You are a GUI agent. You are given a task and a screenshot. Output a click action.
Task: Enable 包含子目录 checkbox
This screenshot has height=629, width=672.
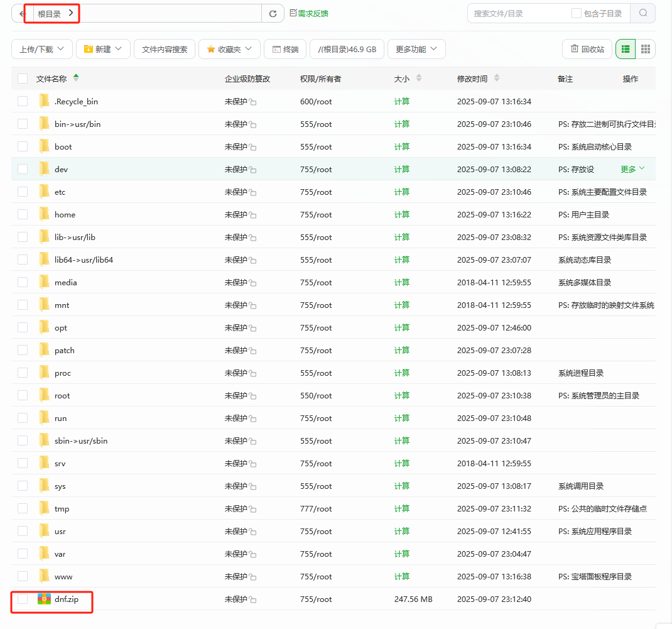[577, 13]
